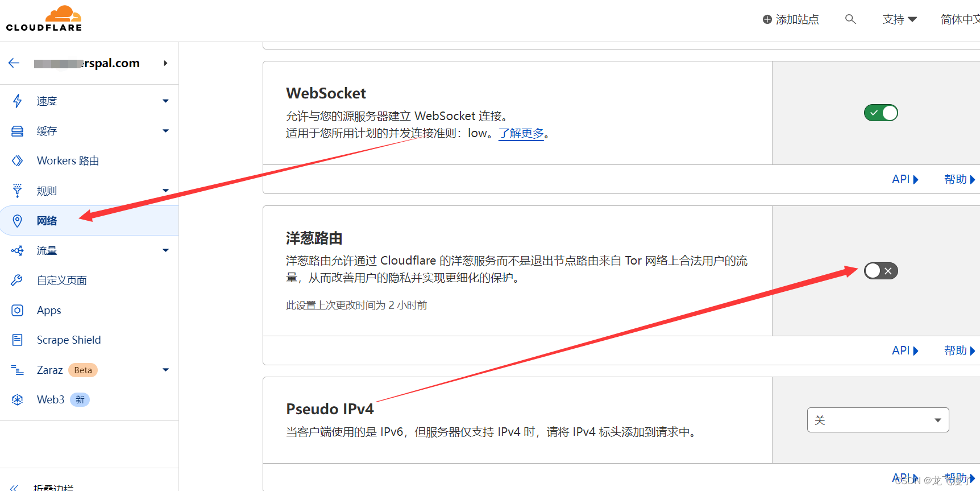The image size is (980, 491).
Task: Click the Workers 路由 sidebar icon
Action: coord(18,161)
